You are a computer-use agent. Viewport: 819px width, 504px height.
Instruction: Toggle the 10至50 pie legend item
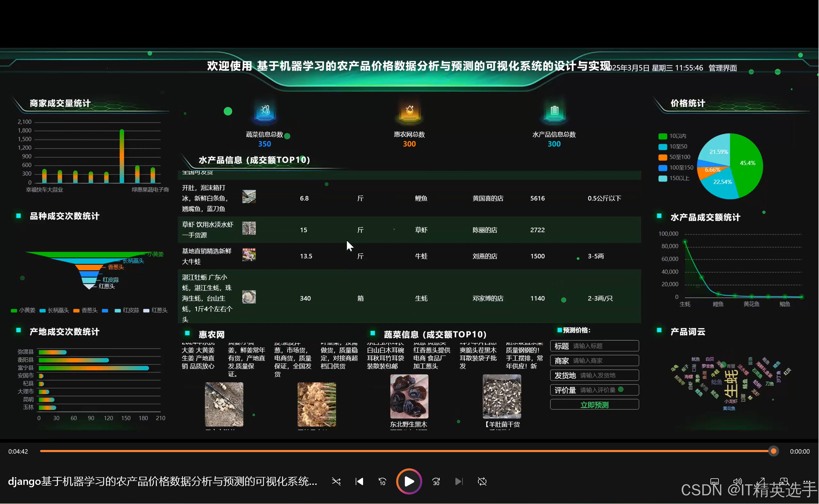673,147
